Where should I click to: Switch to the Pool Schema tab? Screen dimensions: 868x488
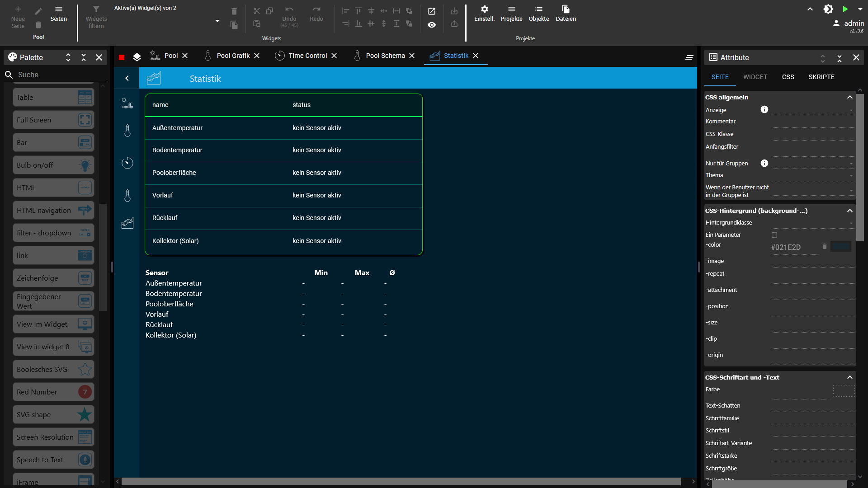pyautogui.click(x=385, y=56)
